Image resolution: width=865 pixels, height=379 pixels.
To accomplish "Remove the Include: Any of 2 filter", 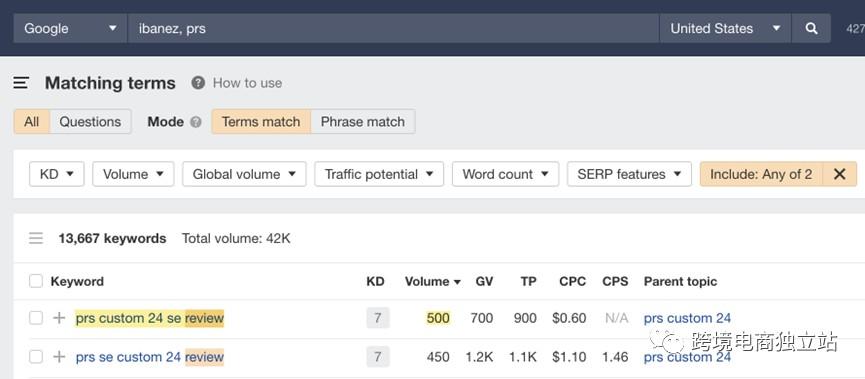I will click(840, 174).
